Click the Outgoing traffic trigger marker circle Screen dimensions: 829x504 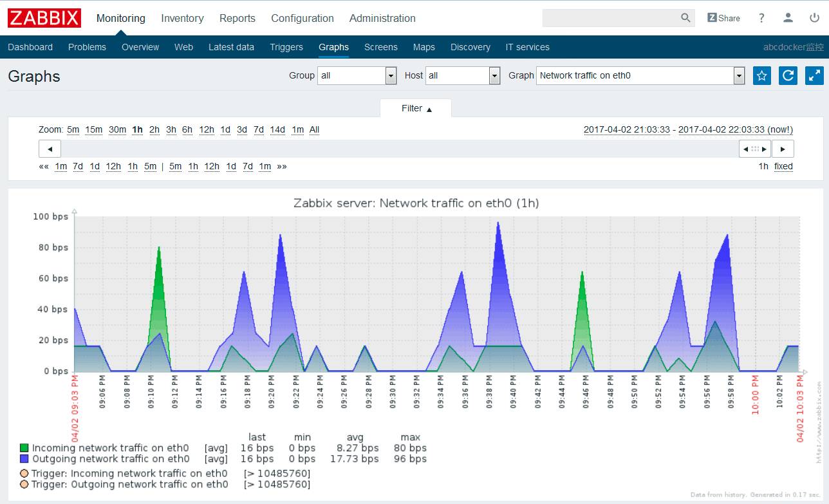tap(24, 484)
